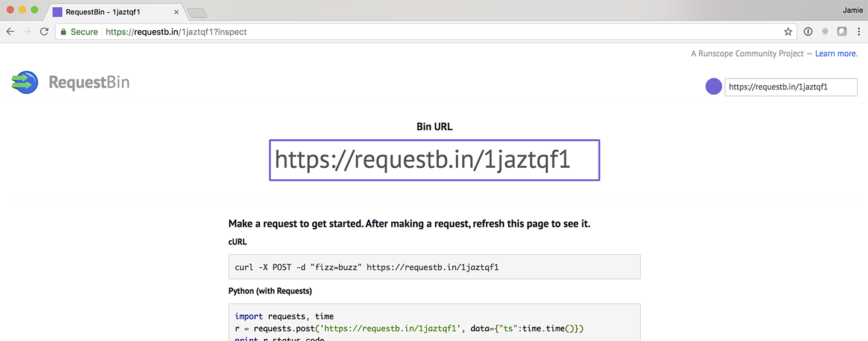Click the Learn more link
868x341 pixels.
pyautogui.click(x=836, y=54)
